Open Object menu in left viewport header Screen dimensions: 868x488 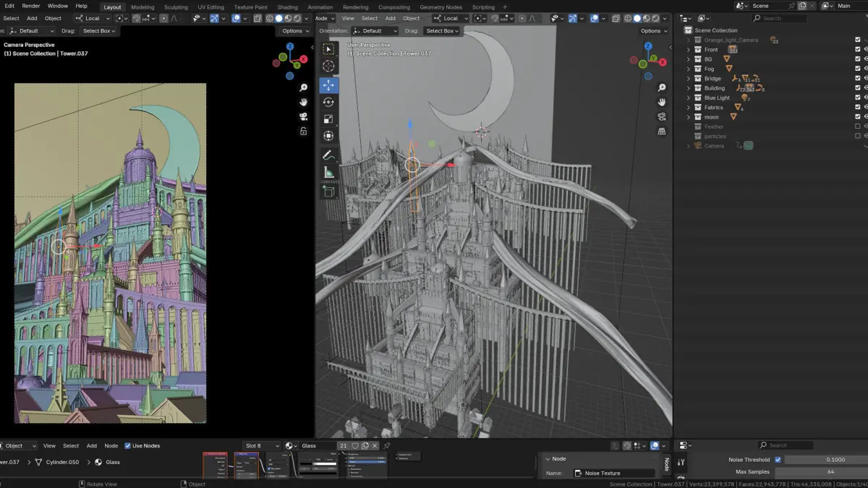point(53,18)
